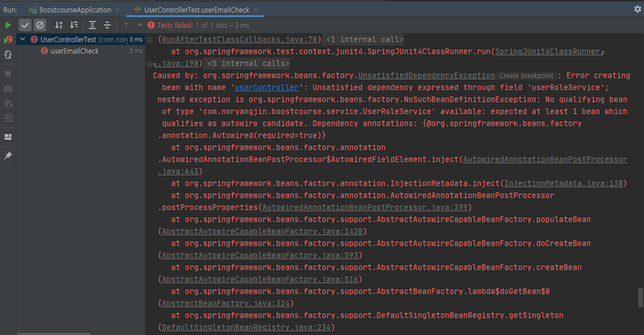The image size is (644, 335).
Task: Open AutowiredAnnotationBeanPostProcessor.java:399 link
Action: (x=365, y=207)
